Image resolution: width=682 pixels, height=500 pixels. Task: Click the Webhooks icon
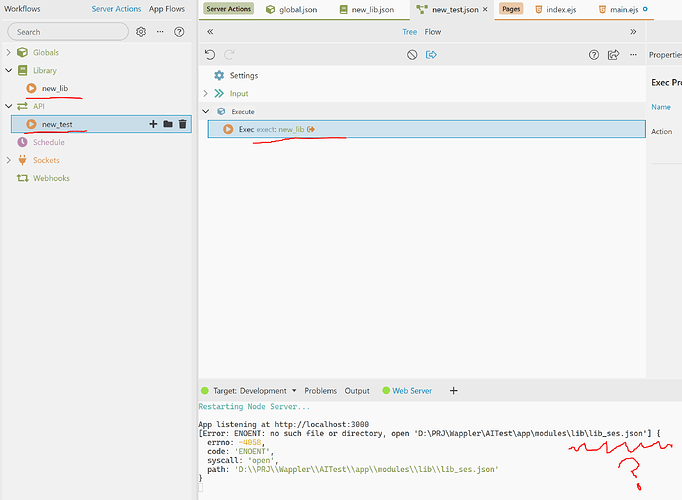click(x=22, y=178)
